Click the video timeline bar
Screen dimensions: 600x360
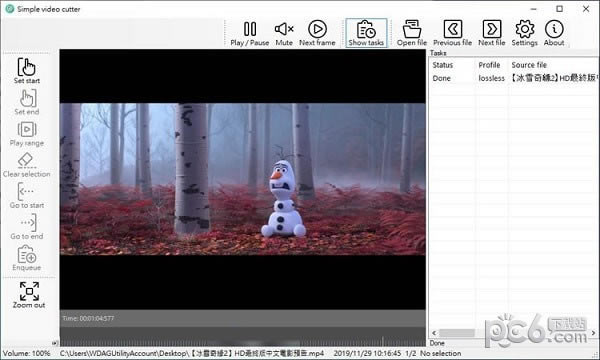(243, 338)
